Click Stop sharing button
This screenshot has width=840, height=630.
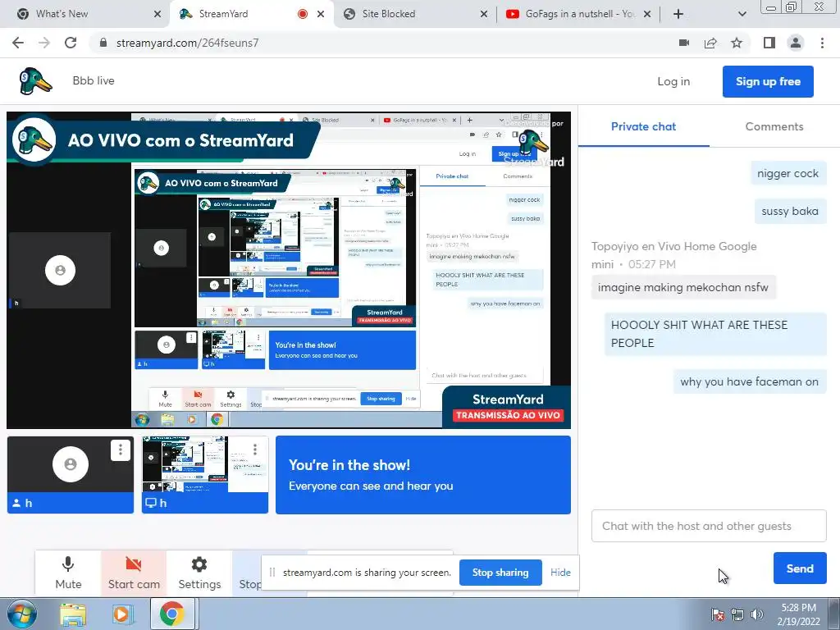[x=500, y=573]
